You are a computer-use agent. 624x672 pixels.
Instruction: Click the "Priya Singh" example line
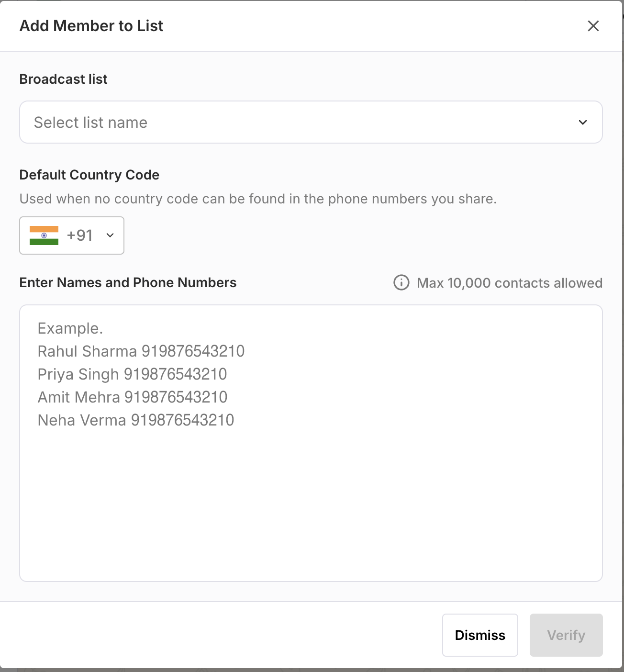tap(132, 374)
